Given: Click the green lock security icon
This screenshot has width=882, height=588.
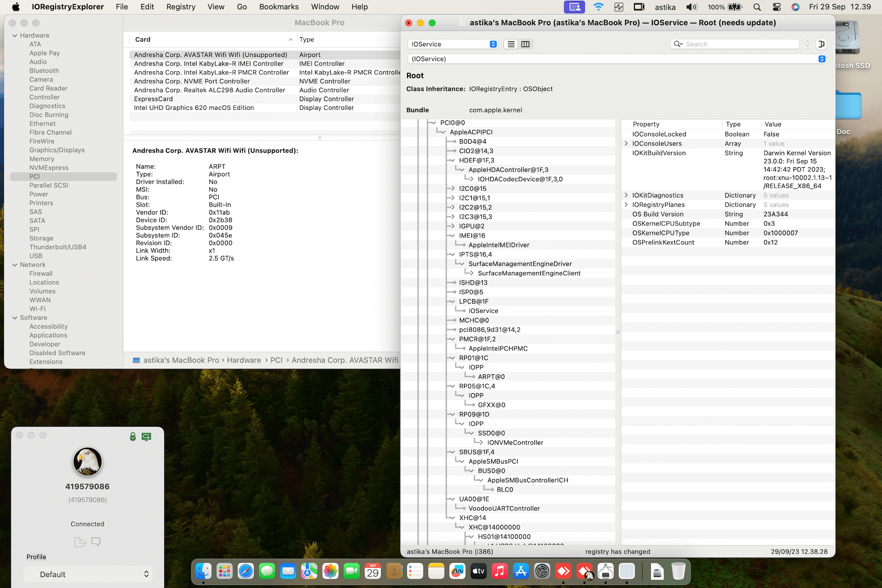Looking at the screenshot, I should pyautogui.click(x=133, y=436).
